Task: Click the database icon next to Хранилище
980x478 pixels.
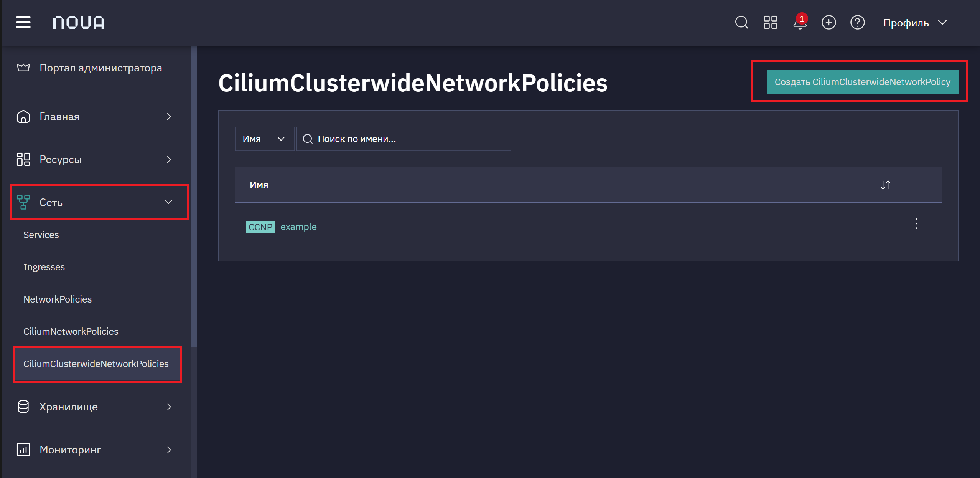Action: point(23,407)
